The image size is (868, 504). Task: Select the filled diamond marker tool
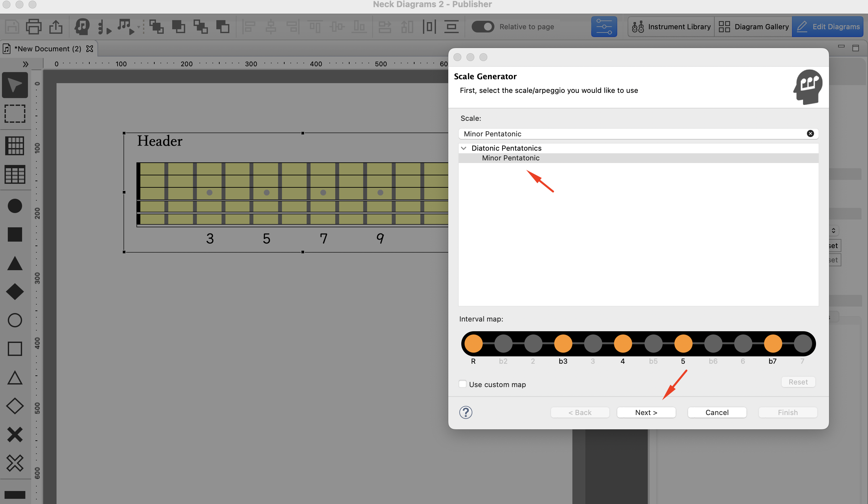click(15, 292)
